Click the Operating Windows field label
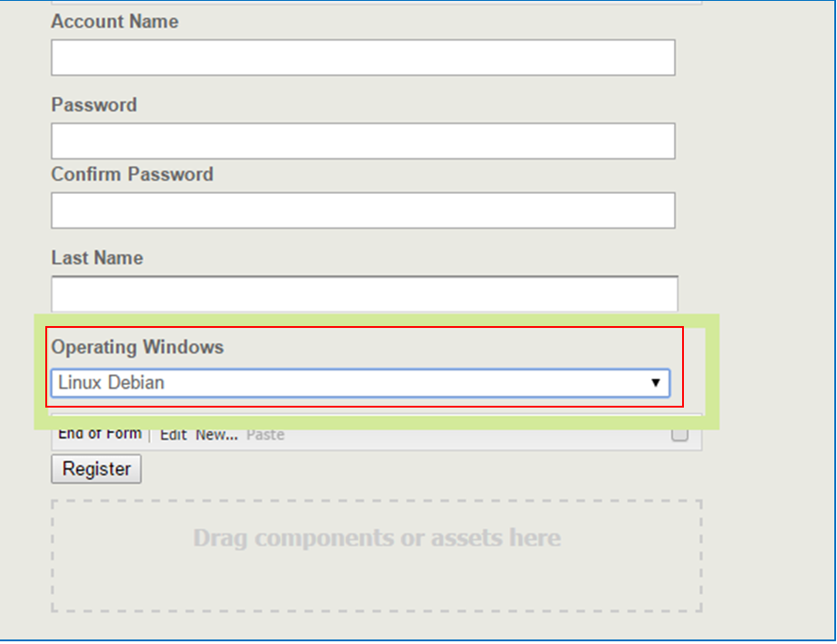Image resolution: width=837 pixels, height=644 pixels. [x=137, y=347]
